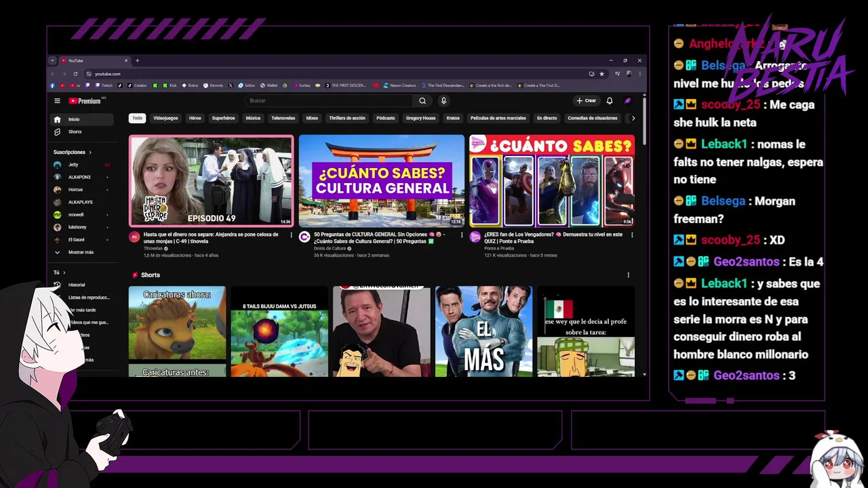The width and height of the screenshot is (868, 488).
Task: Start voice search with microphone icon
Action: pyautogui.click(x=443, y=101)
